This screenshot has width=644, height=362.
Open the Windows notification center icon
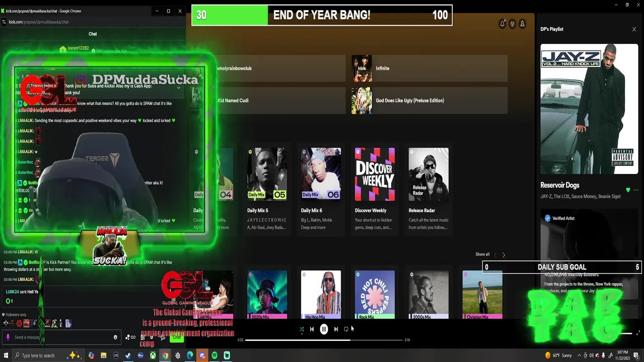tap(636, 355)
